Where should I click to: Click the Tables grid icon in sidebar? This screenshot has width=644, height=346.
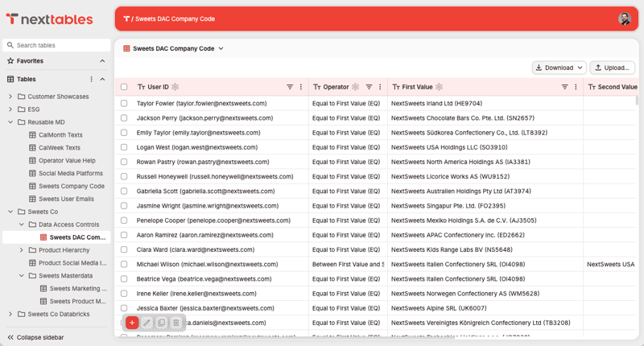point(10,79)
